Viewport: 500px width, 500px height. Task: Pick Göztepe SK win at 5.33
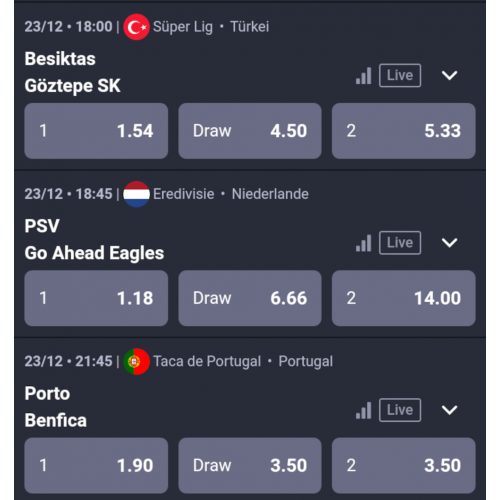click(x=403, y=131)
